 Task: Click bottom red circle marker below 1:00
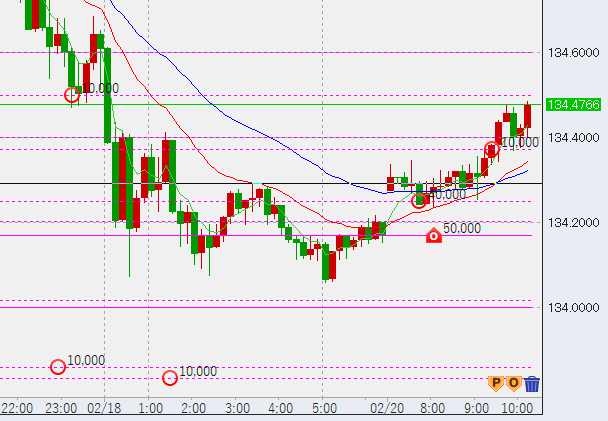click(x=169, y=378)
